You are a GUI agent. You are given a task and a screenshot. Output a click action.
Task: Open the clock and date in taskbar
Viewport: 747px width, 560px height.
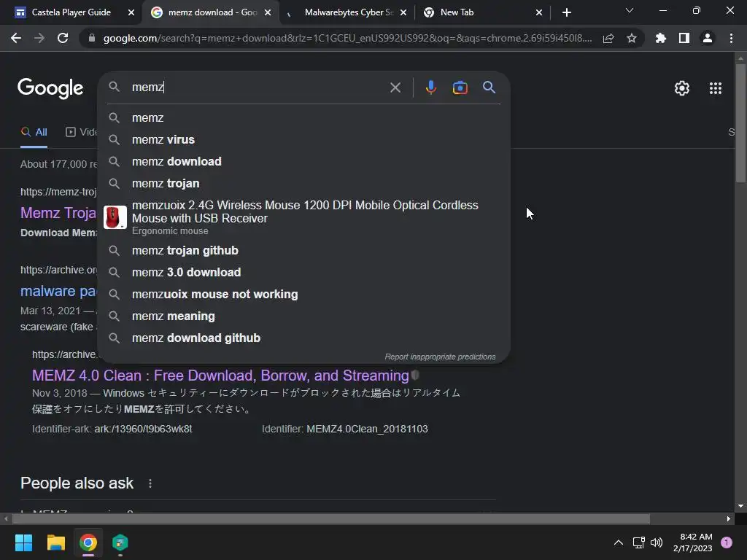click(x=693, y=542)
